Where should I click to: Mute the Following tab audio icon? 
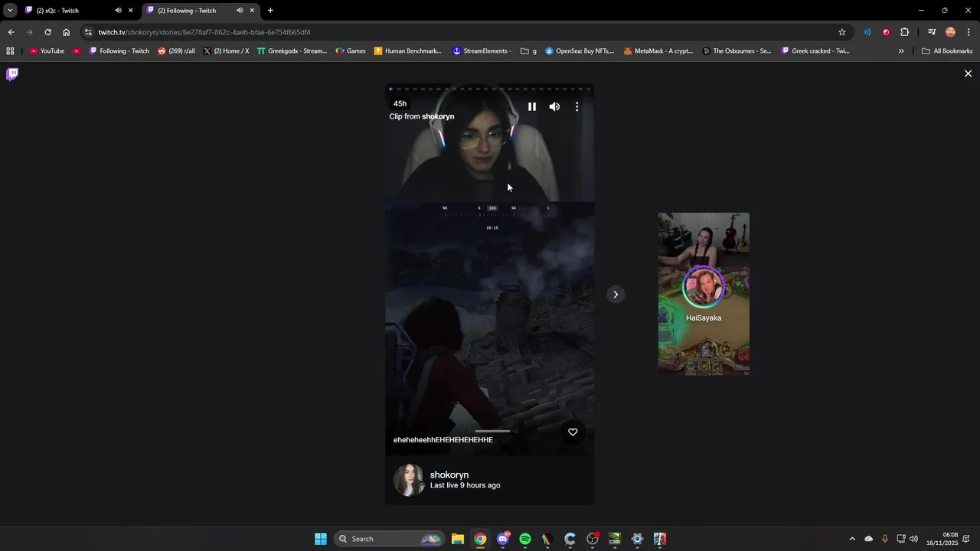coord(240,11)
